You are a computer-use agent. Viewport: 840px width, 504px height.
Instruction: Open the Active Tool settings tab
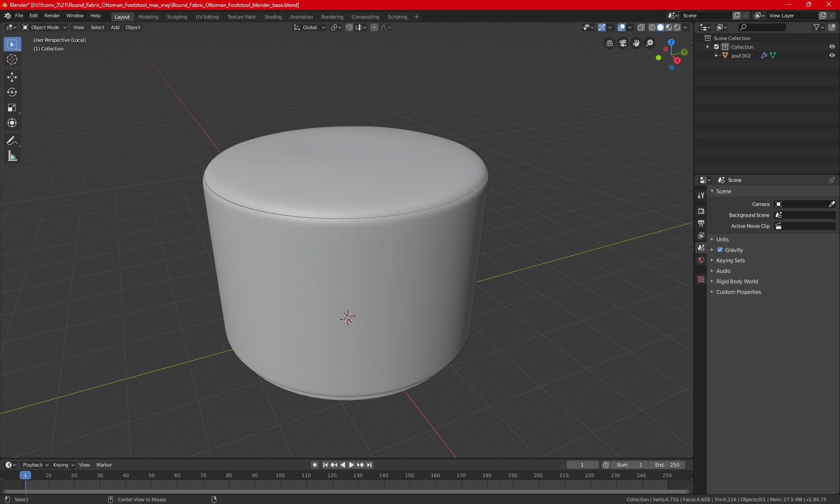coord(701,195)
